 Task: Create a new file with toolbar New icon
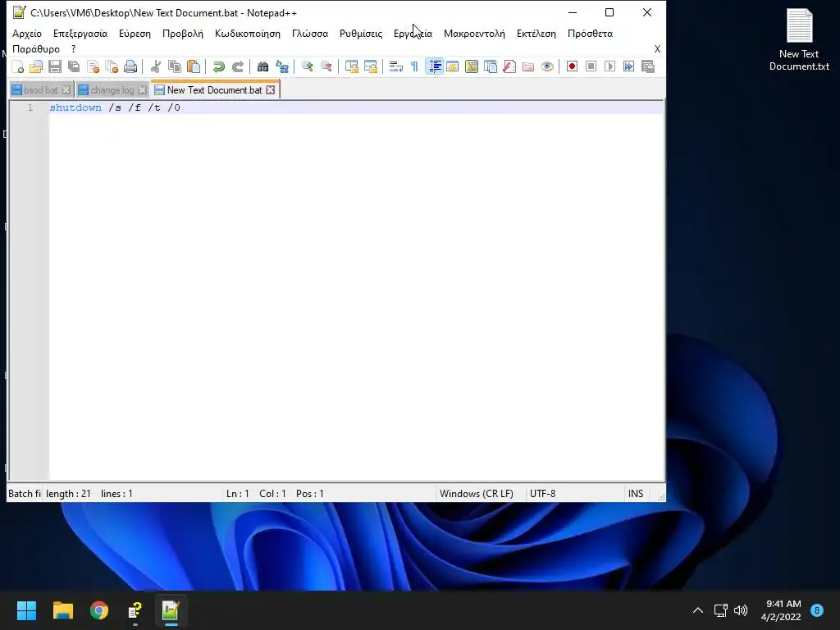[18, 66]
